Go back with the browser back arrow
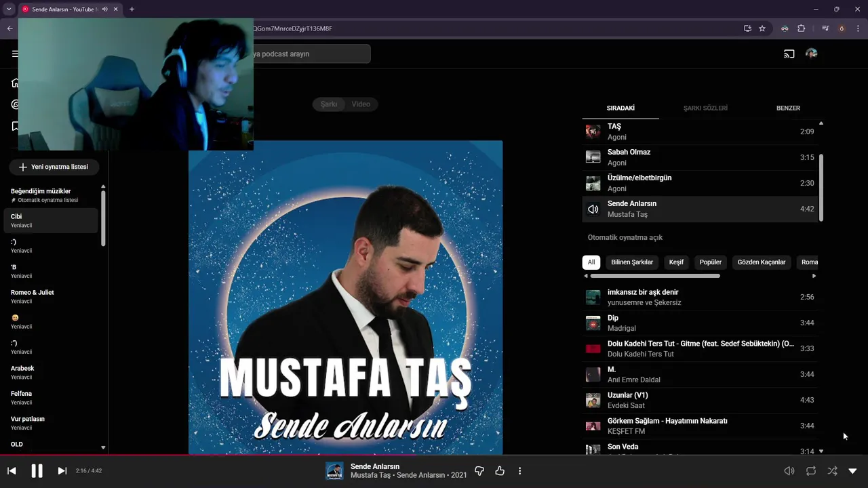 9,28
